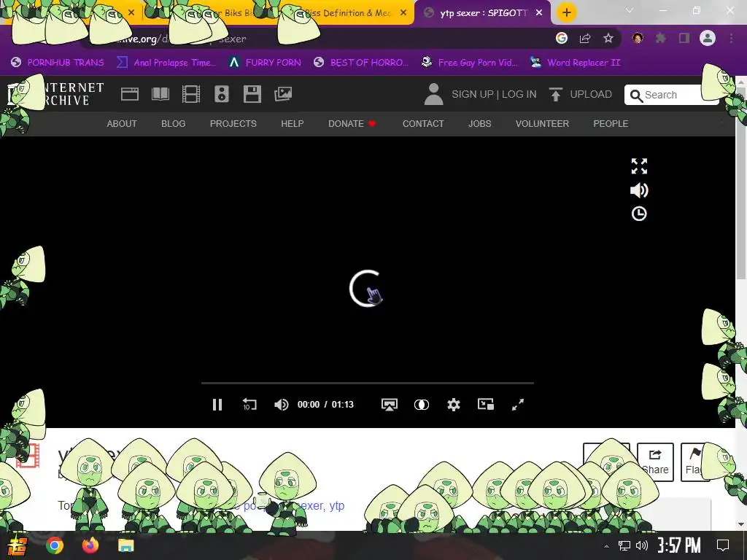Toggle theater mode with the four-arrows icon

click(x=639, y=166)
